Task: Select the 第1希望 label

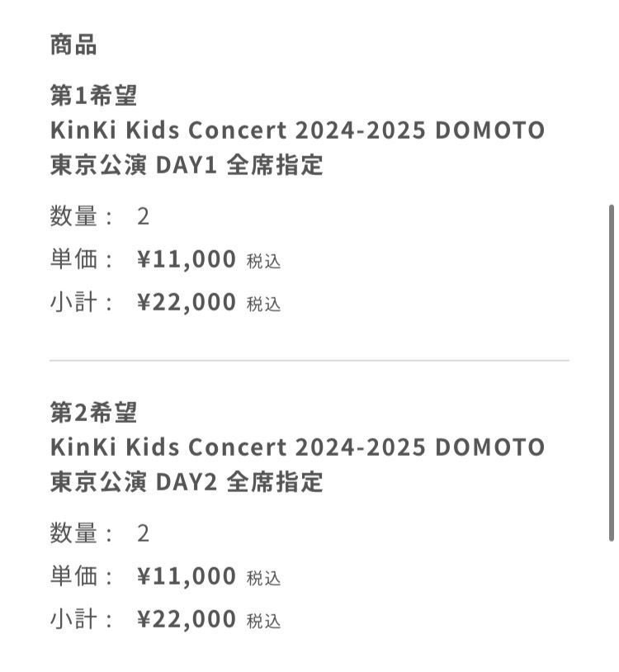Action: coord(93,95)
